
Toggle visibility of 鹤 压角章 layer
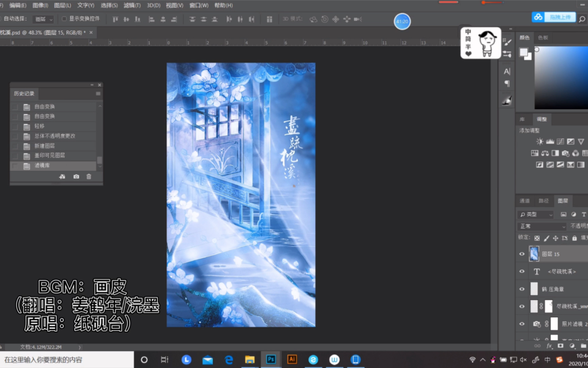coord(522,289)
